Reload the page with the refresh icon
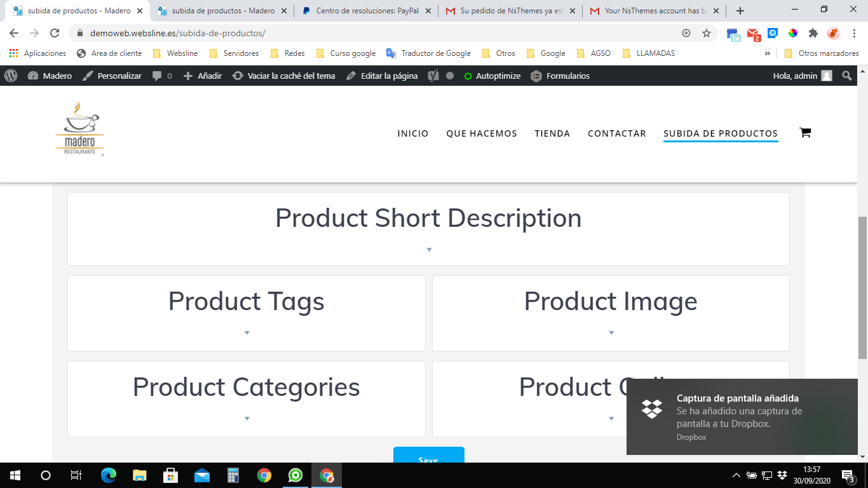868x488 pixels. 55,33
